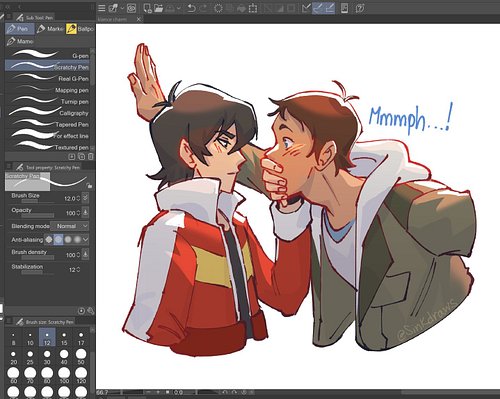Click the CLIP STUDIO TABMATE/device icon
This screenshot has width=500, height=399.
tap(345, 8)
